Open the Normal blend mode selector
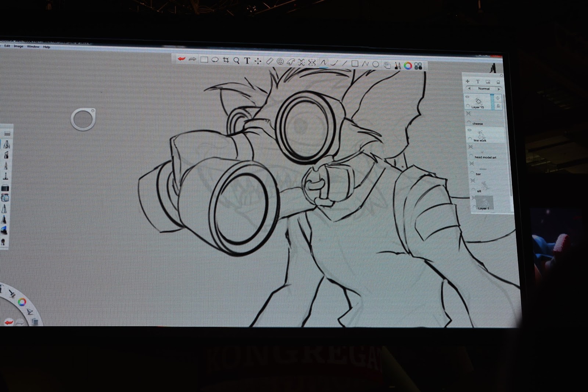Image resolution: width=588 pixels, height=392 pixels. (484, 89)
